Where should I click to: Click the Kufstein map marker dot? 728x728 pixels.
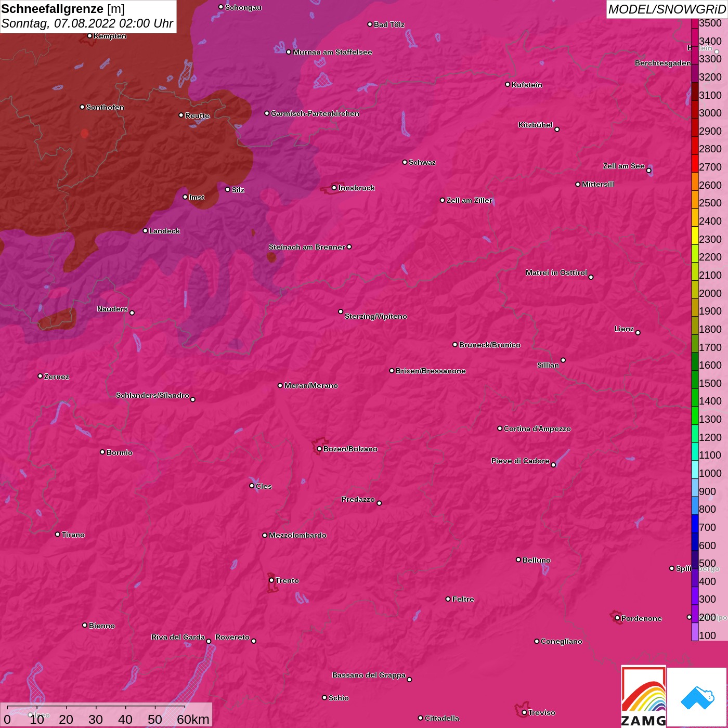click(508, 84)
